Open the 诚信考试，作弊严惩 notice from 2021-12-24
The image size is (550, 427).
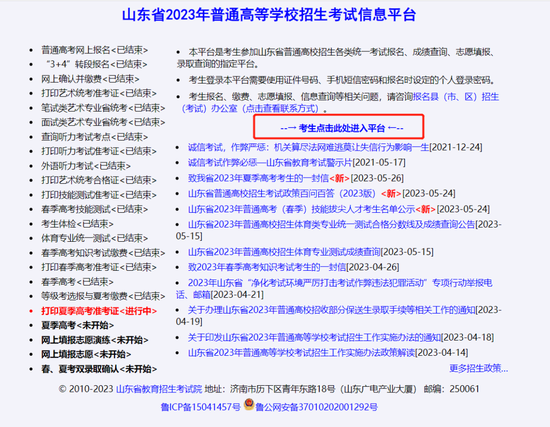click(308, 147)
